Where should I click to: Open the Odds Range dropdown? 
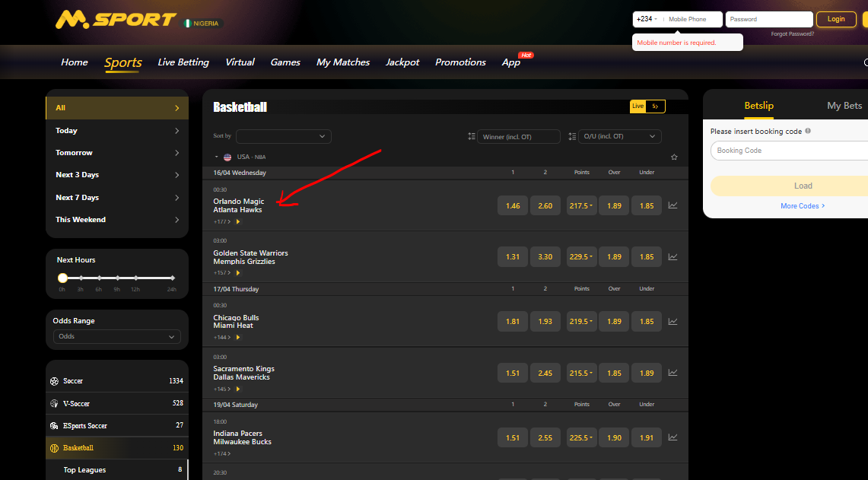(x=117, y=336)
